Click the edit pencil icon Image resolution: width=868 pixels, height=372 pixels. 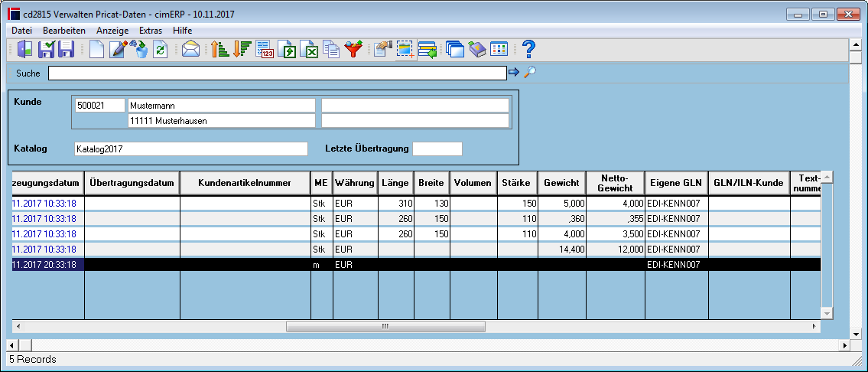tap(119, 50)
